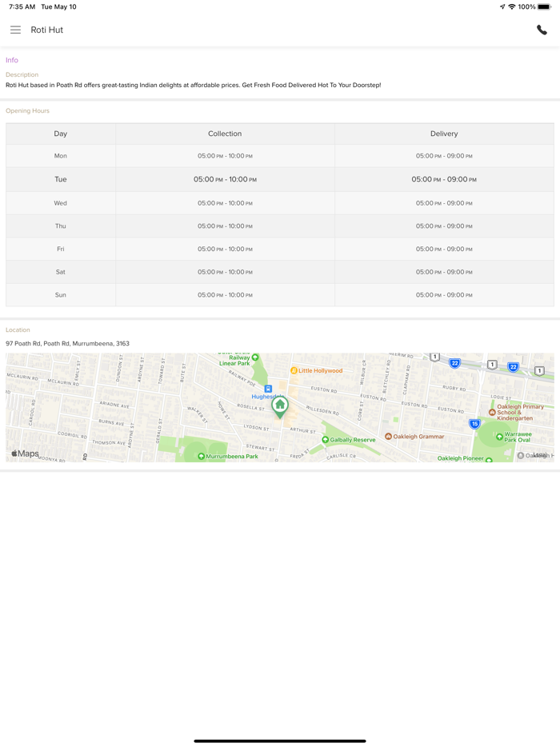Click the Day column header

[61, 134]
